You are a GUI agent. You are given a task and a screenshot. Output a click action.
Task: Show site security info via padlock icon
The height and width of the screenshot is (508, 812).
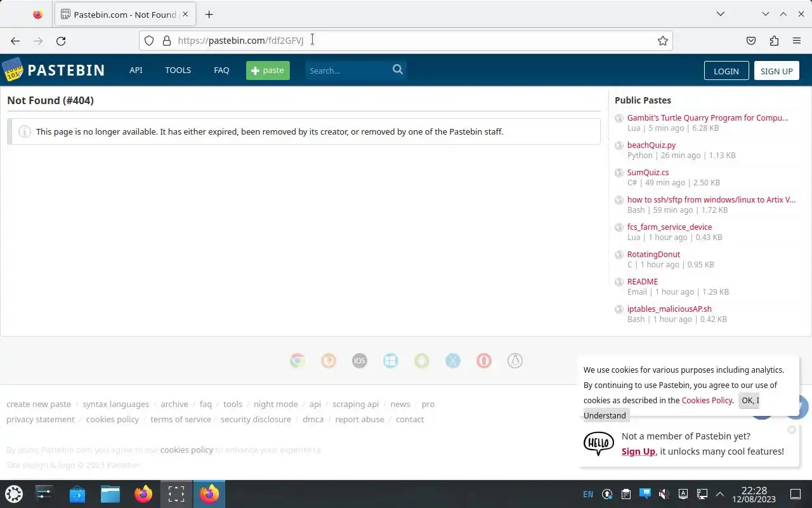coord(167,41)
